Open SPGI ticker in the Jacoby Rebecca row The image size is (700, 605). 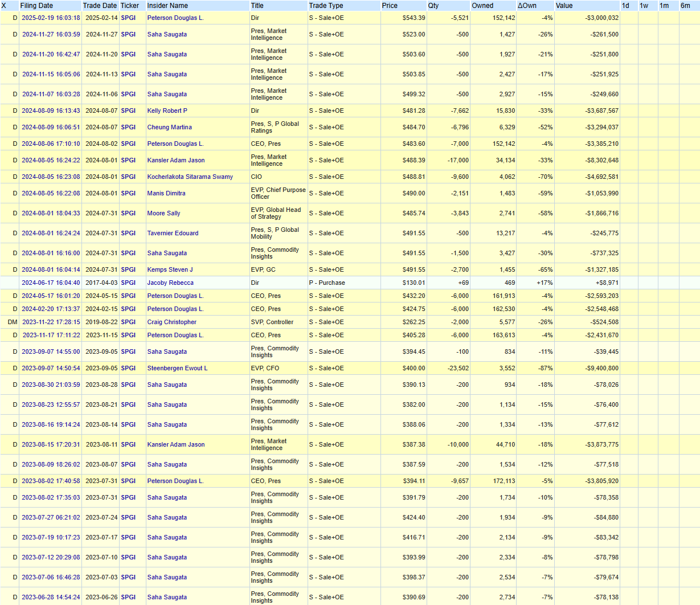[129, 283]
